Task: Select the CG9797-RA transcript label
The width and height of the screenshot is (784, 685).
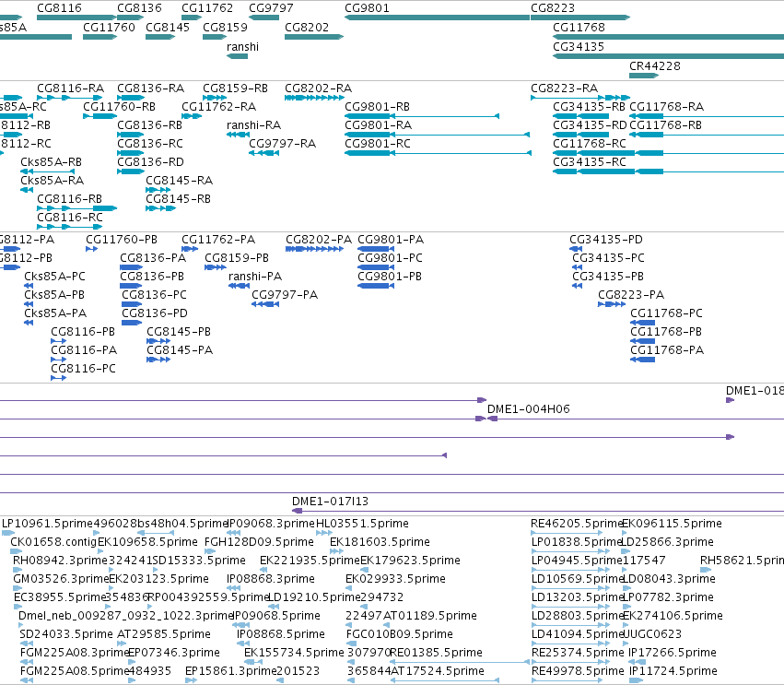Action: click(283, 144)
